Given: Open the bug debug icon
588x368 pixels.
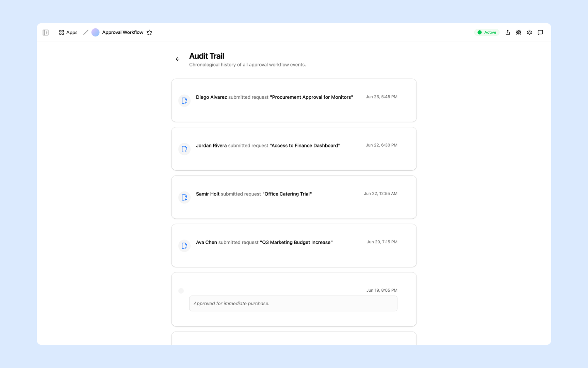Looking at the screenshot, I should point(519,32).
